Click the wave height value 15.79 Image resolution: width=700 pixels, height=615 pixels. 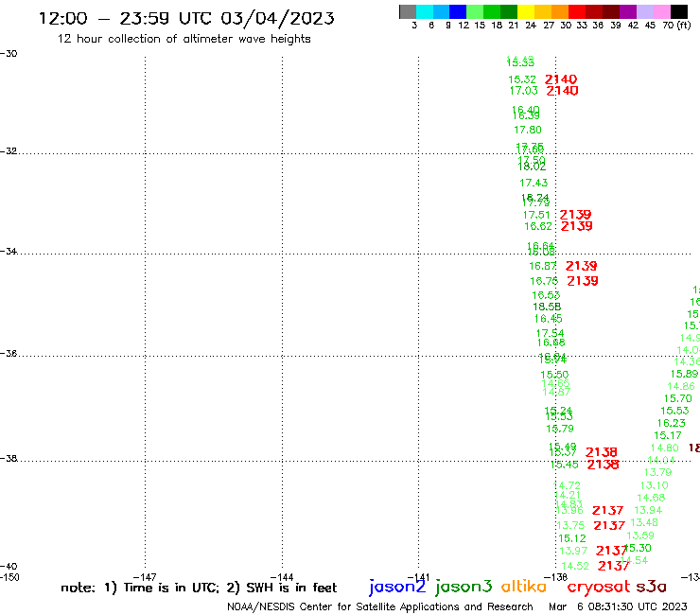(560, 429)
